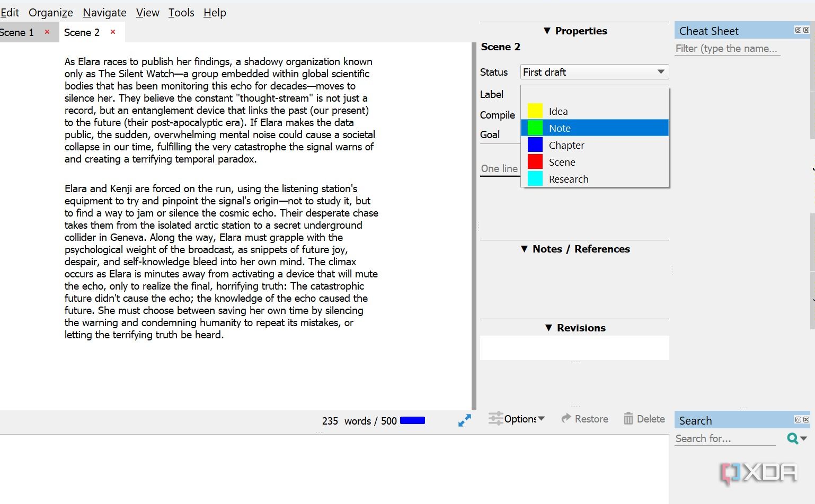Screen dimensions: 815x504
Task: Close the Scene 1 tab
Action: click(x=47, y=32)
